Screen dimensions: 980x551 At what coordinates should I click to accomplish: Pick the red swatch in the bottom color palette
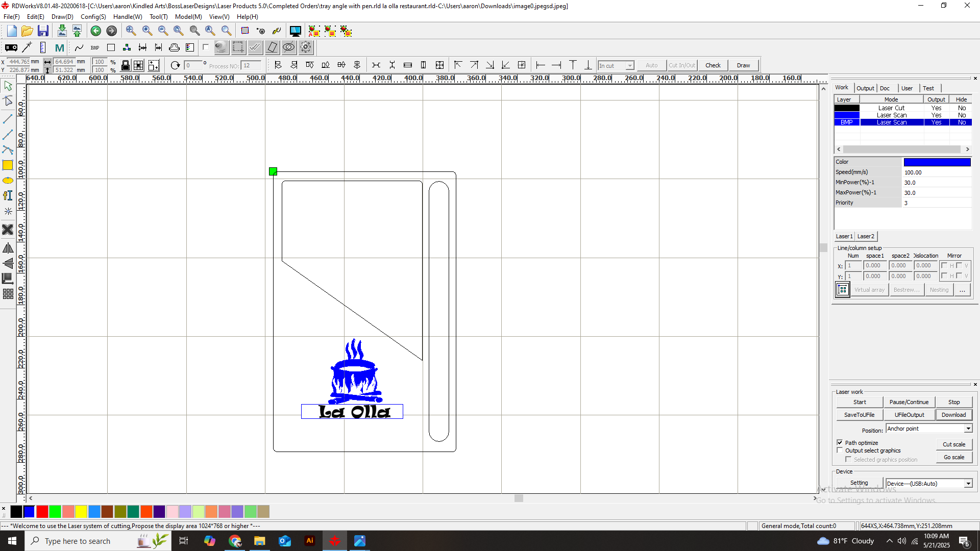tap(42, 511)
